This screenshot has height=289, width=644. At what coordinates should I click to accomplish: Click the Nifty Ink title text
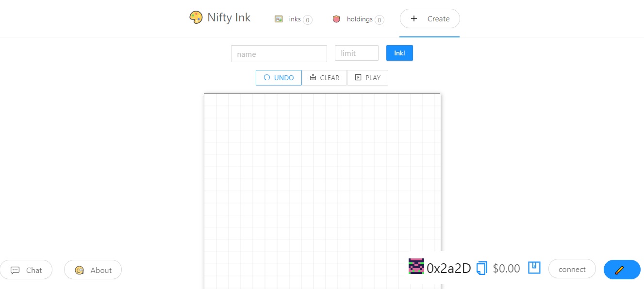(229, 17)
